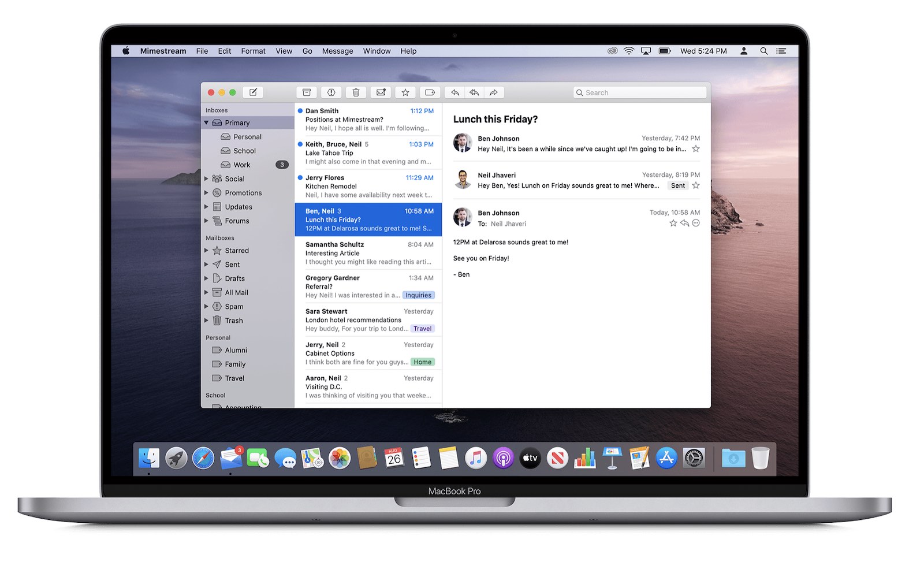Open Notification Center from the menu bar
This screenshot has height=573, width=924.
pos(781,51)
